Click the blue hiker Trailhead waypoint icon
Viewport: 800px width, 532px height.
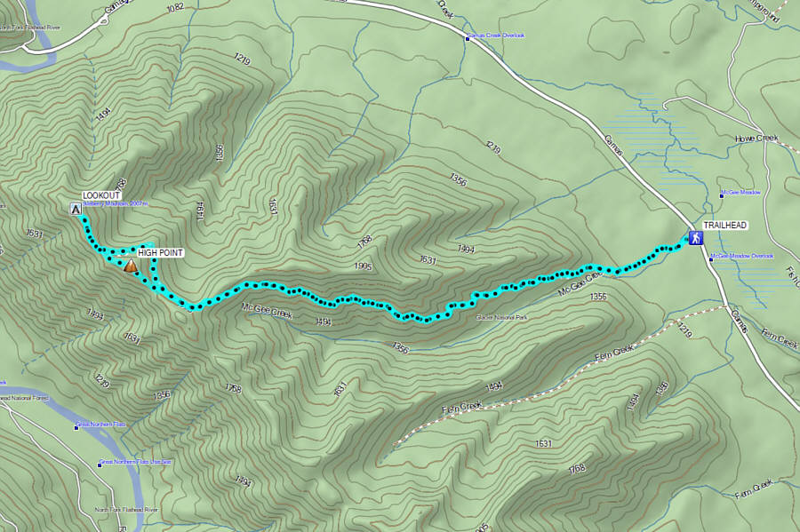pos(695,238)
